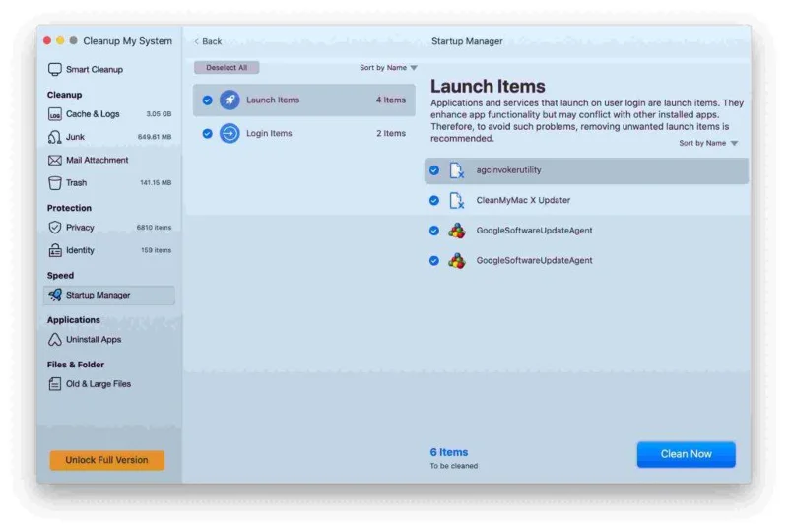Deselect the CleanMyMac X Updater checkbox

tap(434, 201)
